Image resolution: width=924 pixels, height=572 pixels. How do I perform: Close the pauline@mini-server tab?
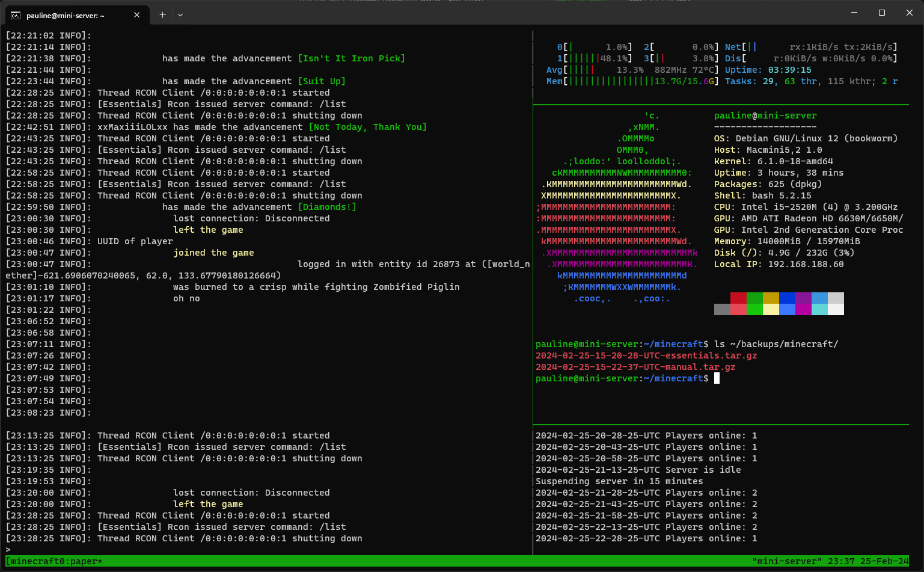click(136, 15)
